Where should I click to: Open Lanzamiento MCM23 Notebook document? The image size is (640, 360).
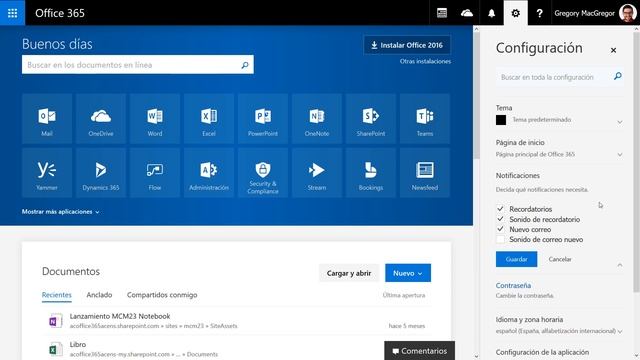point(120,316)
